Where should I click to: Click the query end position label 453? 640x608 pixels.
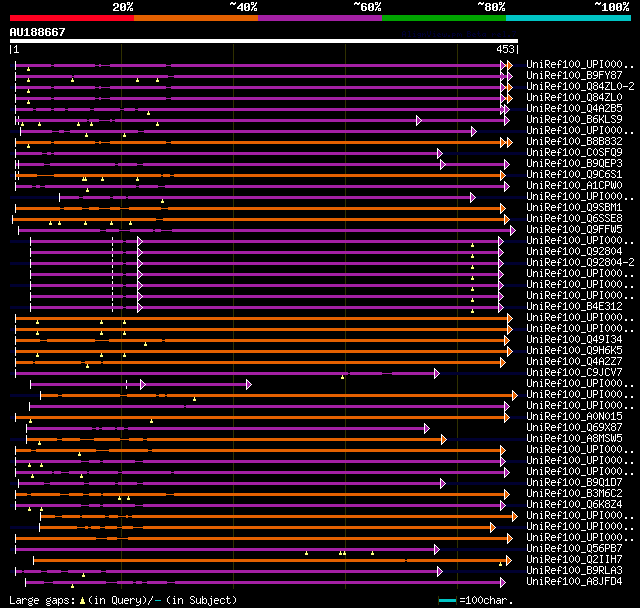(x=505, y=49)
